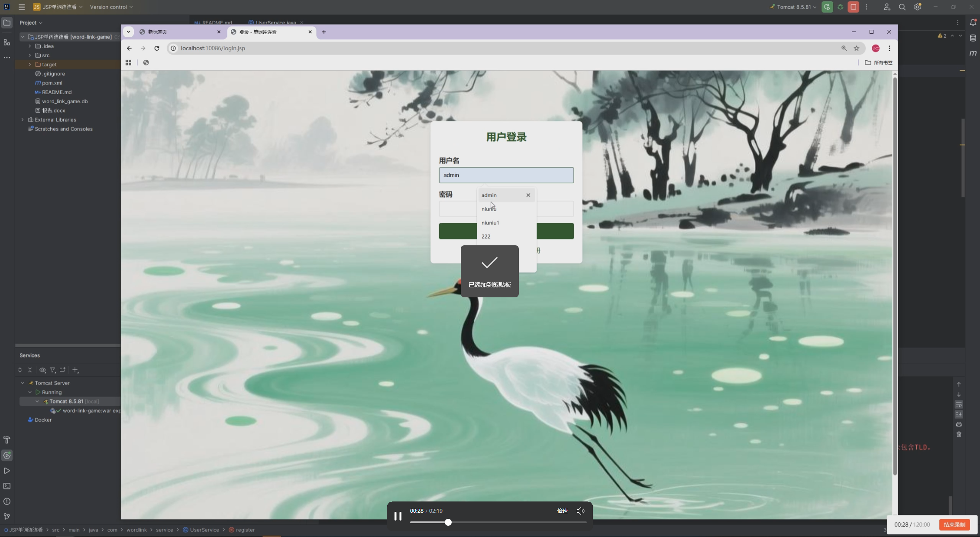
Task: Click the video progress slider handle
Action: 448,522
